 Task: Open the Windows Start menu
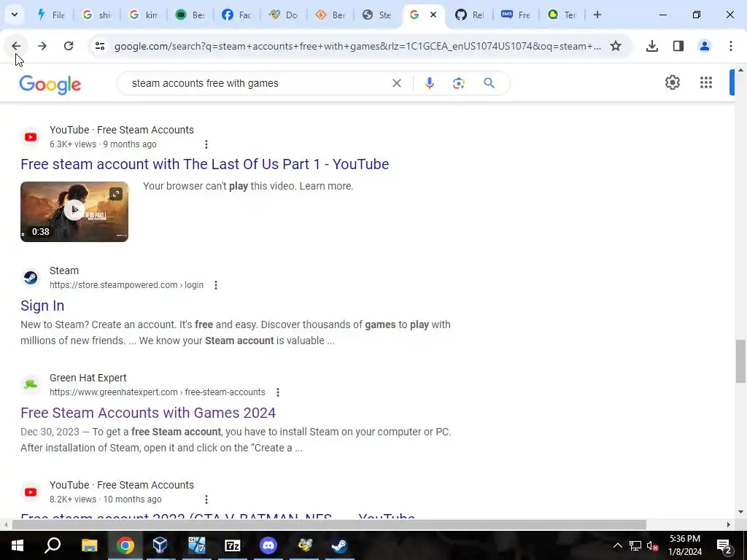(x=18, y=545)
